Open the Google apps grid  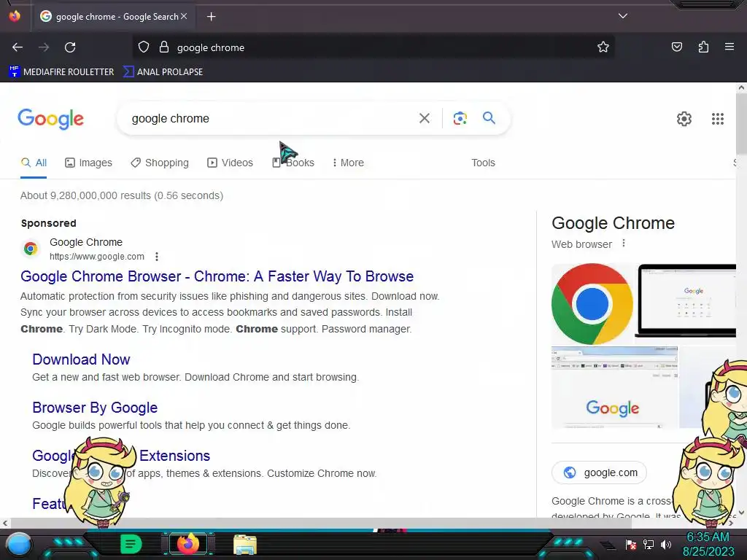(718, 119)
